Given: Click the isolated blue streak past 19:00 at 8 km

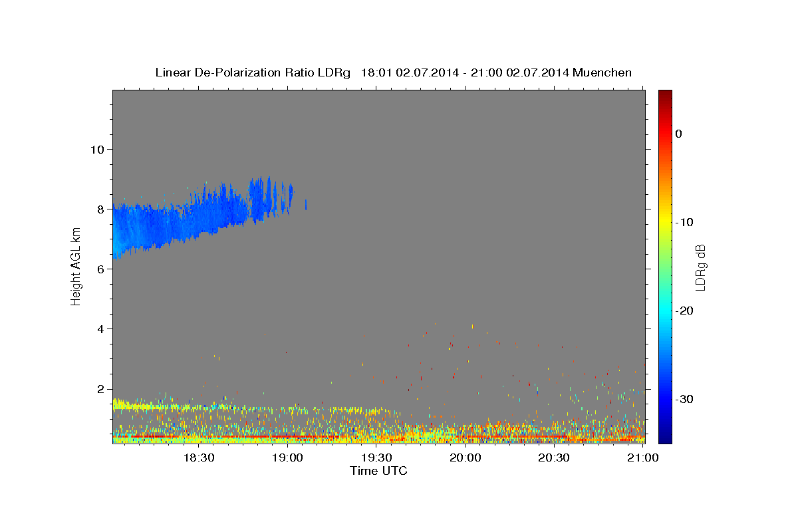Looking at the screenshot, I should click(306, 205).
